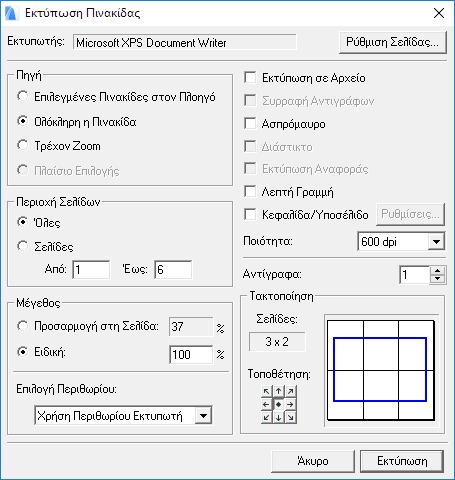Select center placement diamond
The width and height of the screenshot is (455, 480).
click(279, 405)
